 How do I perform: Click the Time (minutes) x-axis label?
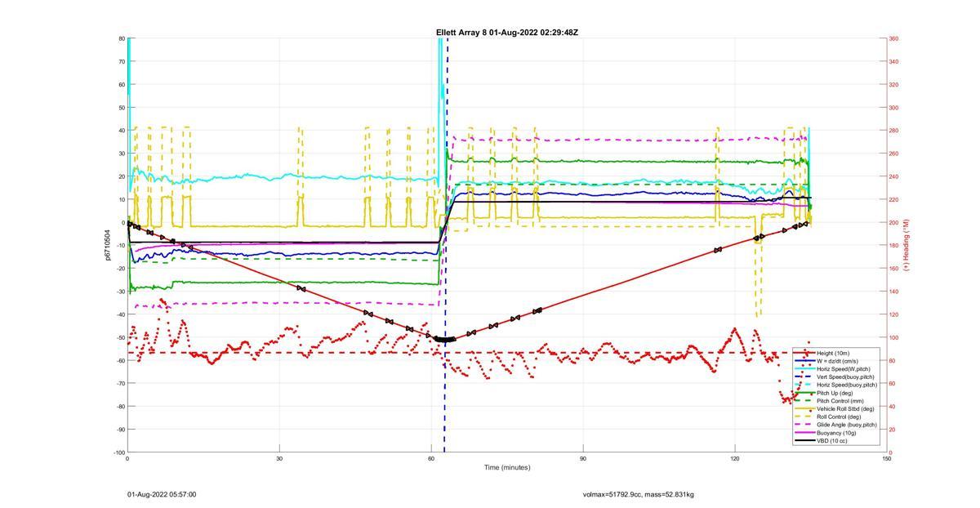(506, 468)
